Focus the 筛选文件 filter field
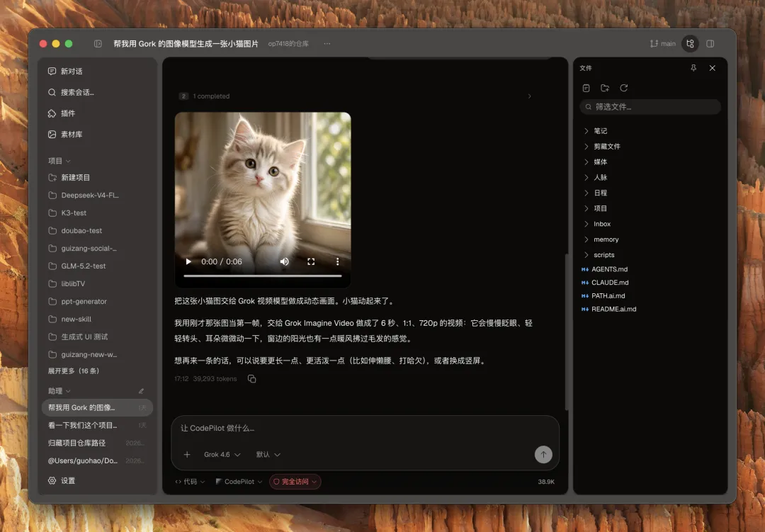This screenshot has width=765, height=532. (650, 107)
